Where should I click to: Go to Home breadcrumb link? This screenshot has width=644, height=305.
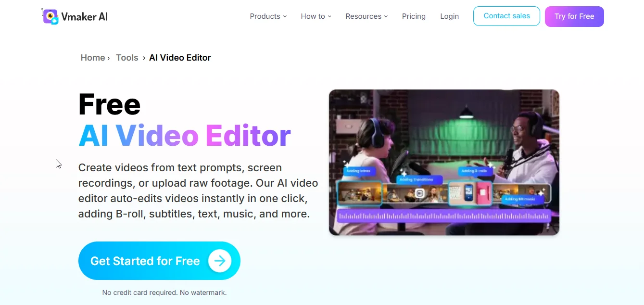tap(93, 58)
